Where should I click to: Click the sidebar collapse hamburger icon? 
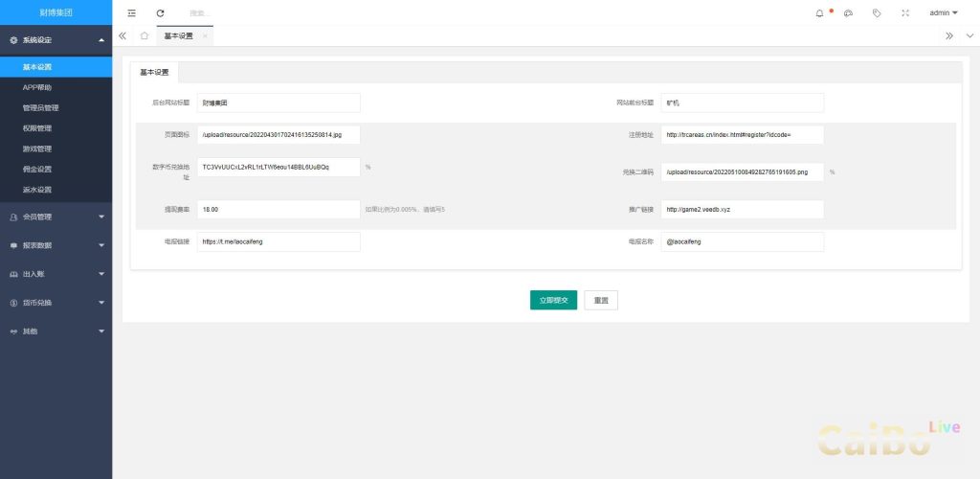click(x=131, y=13)
